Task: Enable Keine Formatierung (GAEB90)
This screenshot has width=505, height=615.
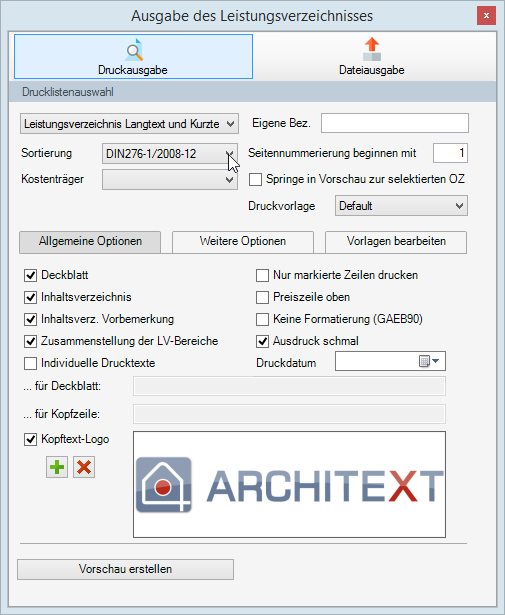Action: tap(262, 319)
